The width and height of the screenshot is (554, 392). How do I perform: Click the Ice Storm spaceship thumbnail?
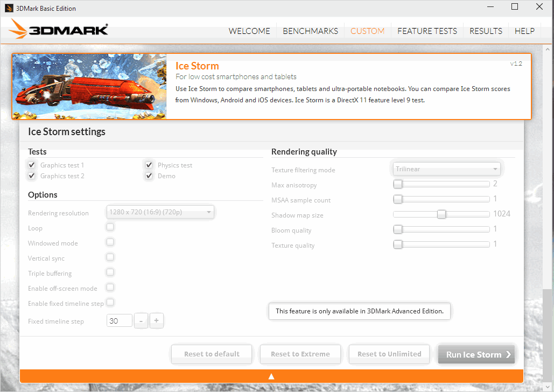point(89,87)
